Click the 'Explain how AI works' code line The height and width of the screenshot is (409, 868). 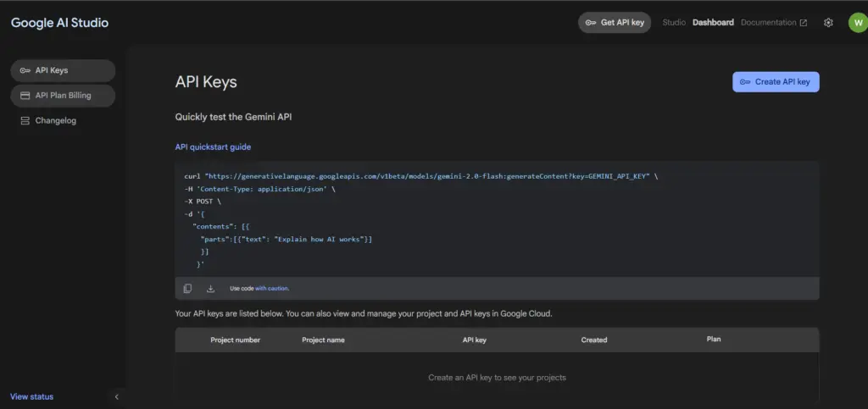[287, 240]
